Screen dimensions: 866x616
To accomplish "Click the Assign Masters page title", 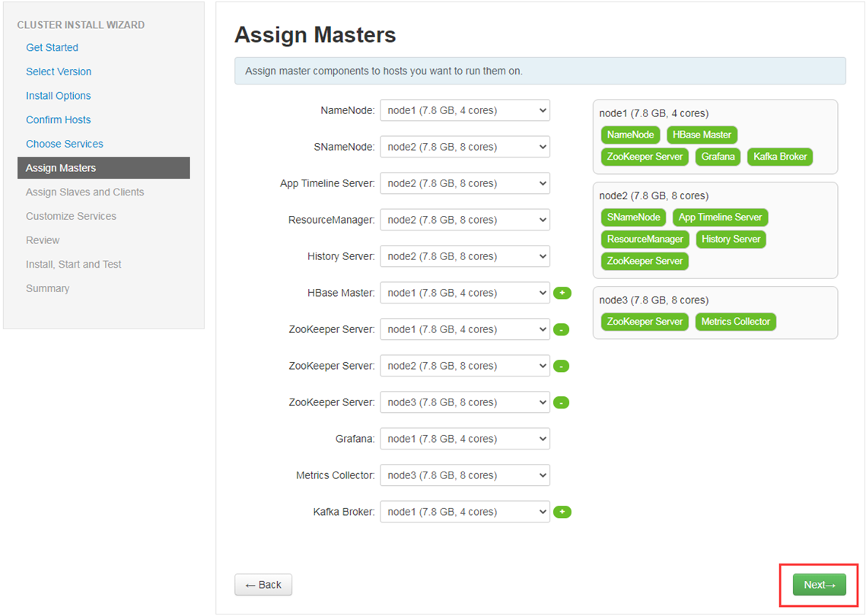I will pos(315,35).
